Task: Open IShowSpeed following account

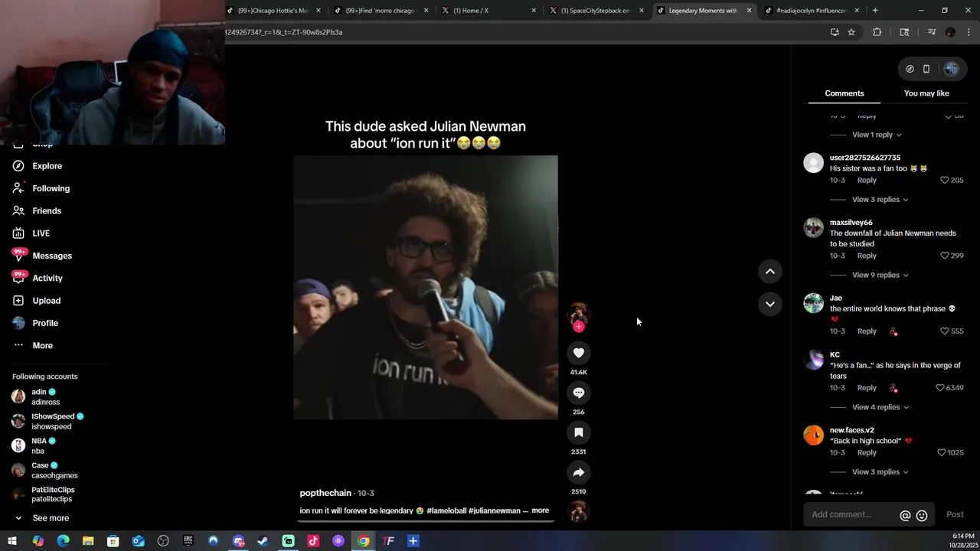Action: coord(53,421)
